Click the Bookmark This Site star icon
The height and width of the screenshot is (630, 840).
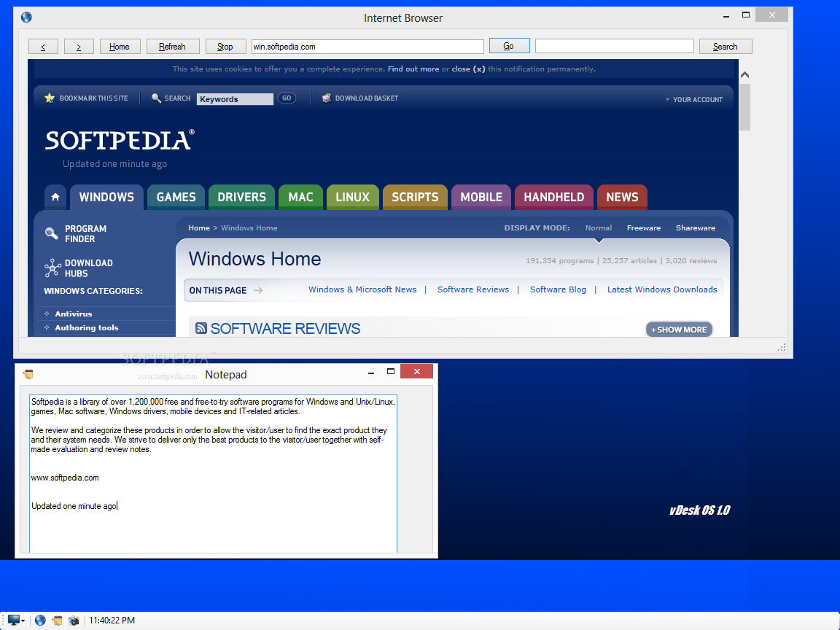tap(50, 98)
